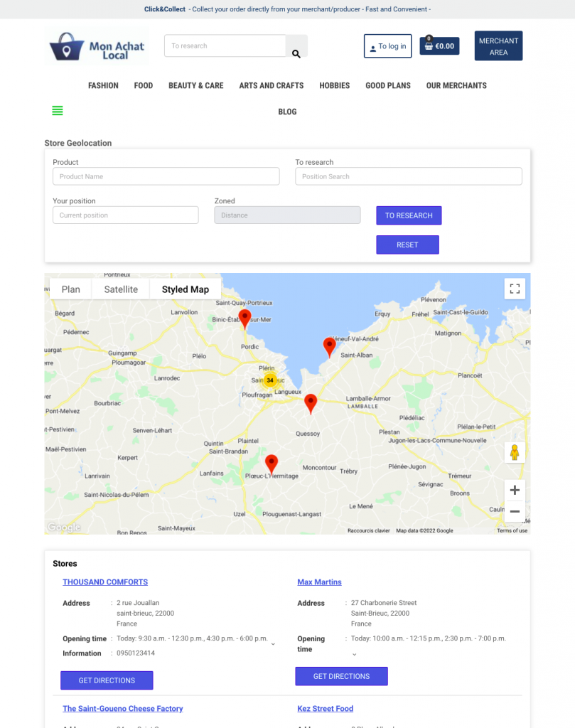Open the map Terms of use link
Screen dimensions: 575x728
tap(512, 530)
